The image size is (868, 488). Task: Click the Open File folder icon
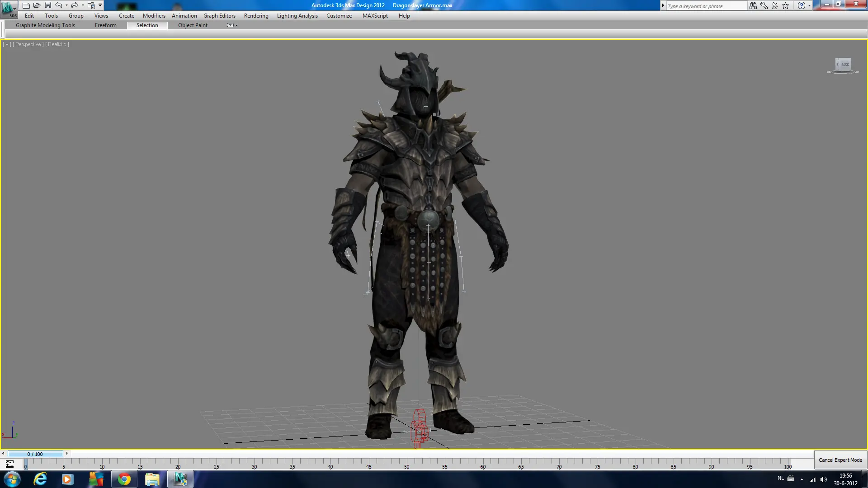(x=37, y=5)
